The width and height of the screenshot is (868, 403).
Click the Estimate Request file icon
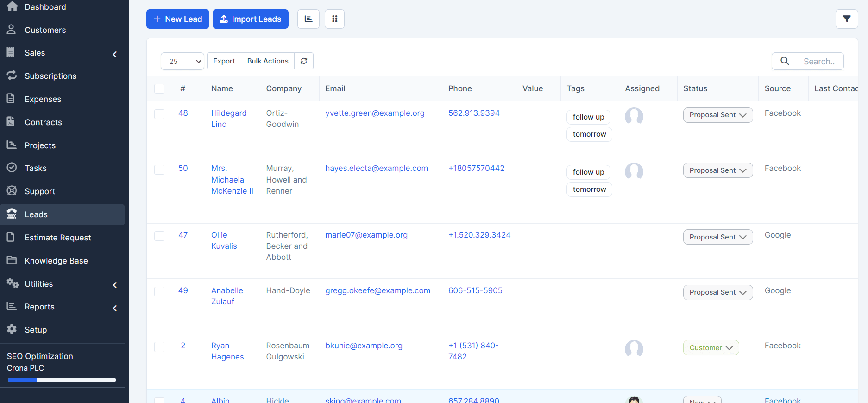click(x=11, y=237)
